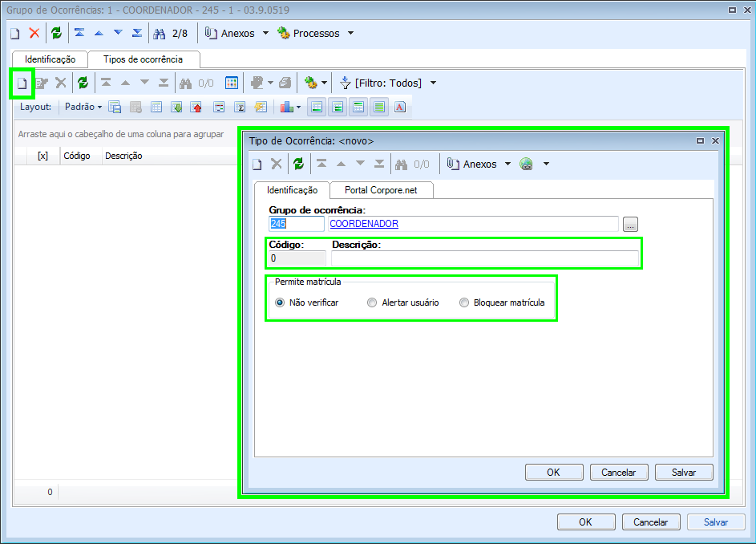
Task: Click the Anexos paperclip in Tipo de Ocorrência dialog
Action: point(452,164)
